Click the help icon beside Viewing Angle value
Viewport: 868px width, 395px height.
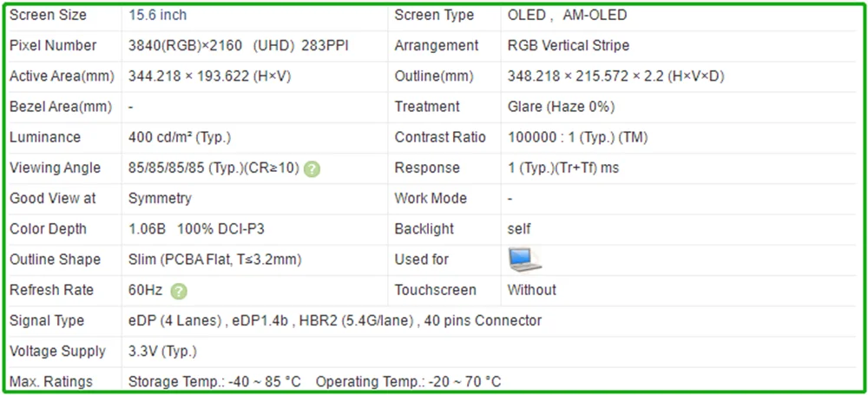click(x=312, y=169)
